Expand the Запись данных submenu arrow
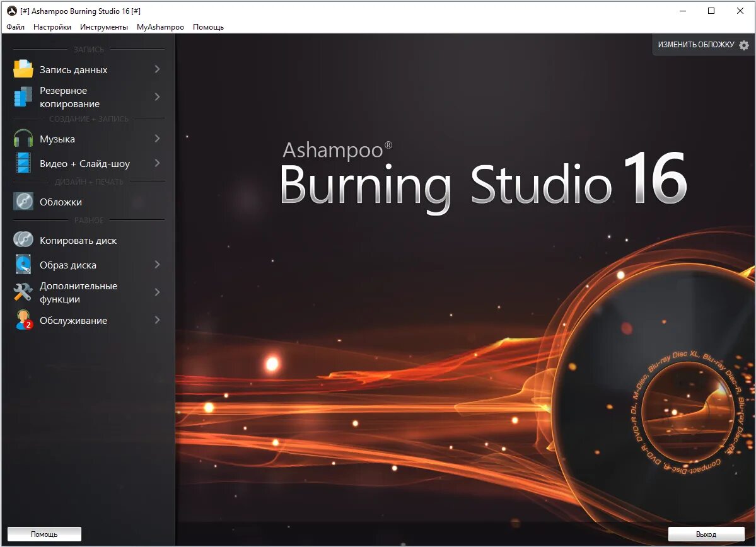This screenshot has width=756, height=547. click(x=157, y=69)
